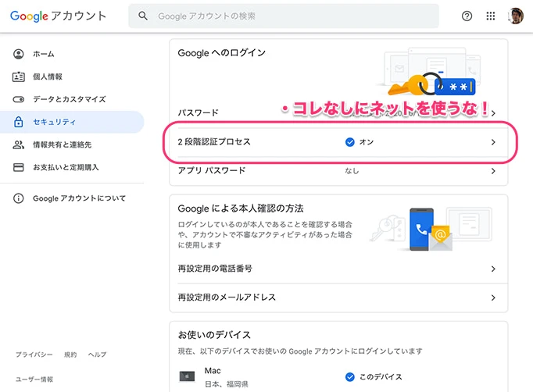Expand the 2段階認証プロセス row chevron
533x392 pixels.
pos(492,142)
